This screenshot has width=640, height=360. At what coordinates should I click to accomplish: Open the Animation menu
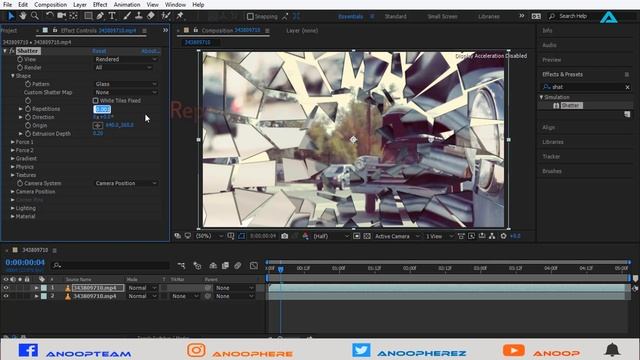coord(127,4)
